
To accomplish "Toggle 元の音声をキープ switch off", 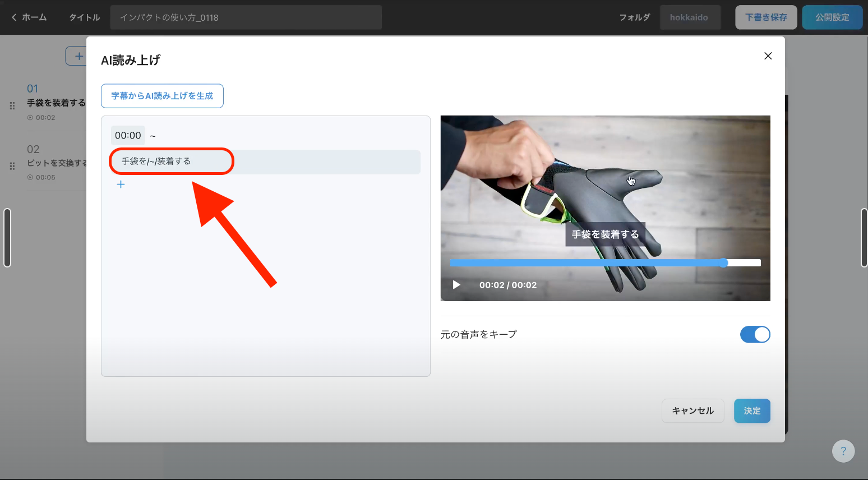I will (x=755, y=334).
